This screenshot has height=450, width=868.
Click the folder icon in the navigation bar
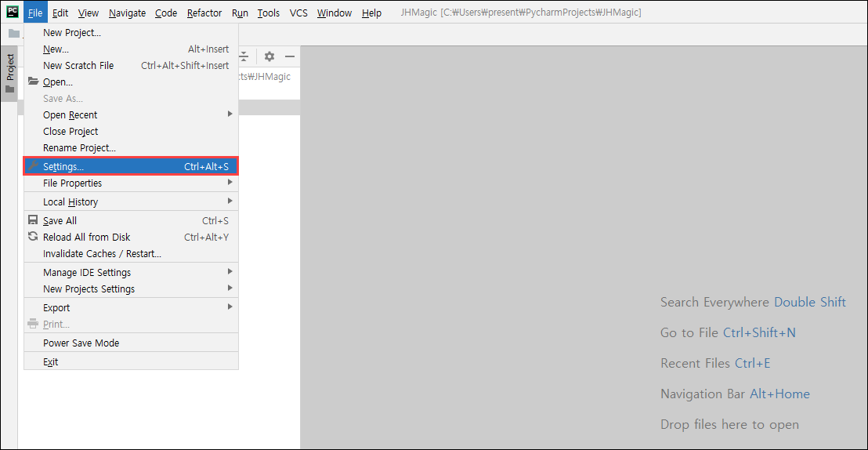(x=14, y=34)
